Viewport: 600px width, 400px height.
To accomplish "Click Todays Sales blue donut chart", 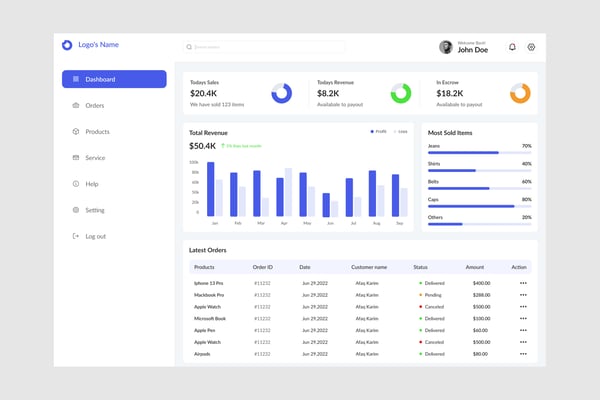I will click(282, 93).
